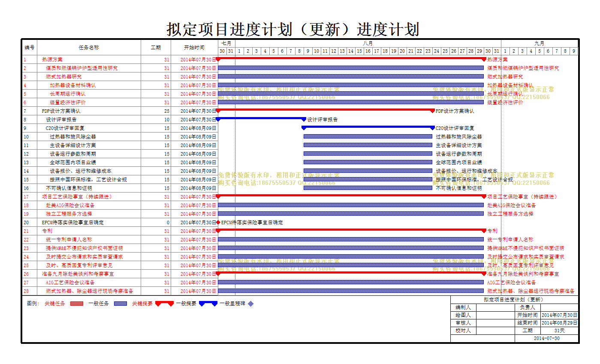Select the red summary bar of row 1 热源方案
This screenshot has width=600, height=364.
[x=351, y=59]
